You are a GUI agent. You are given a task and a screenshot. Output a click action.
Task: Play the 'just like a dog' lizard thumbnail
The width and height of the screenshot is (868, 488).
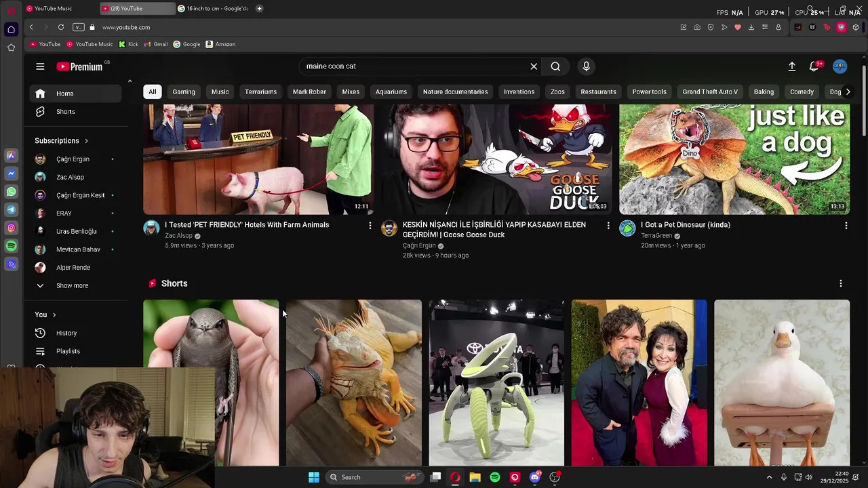pyautogui.click(x=734, y=159)
